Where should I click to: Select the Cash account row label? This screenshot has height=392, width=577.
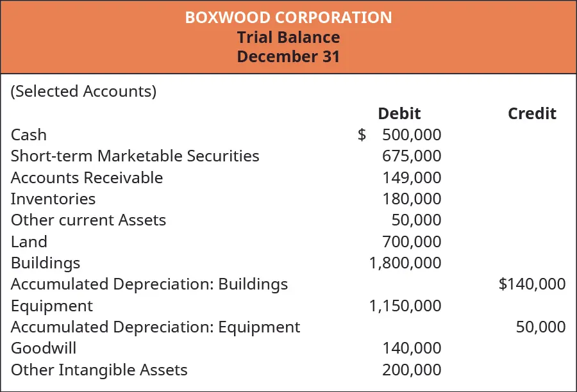click(29, 135)
